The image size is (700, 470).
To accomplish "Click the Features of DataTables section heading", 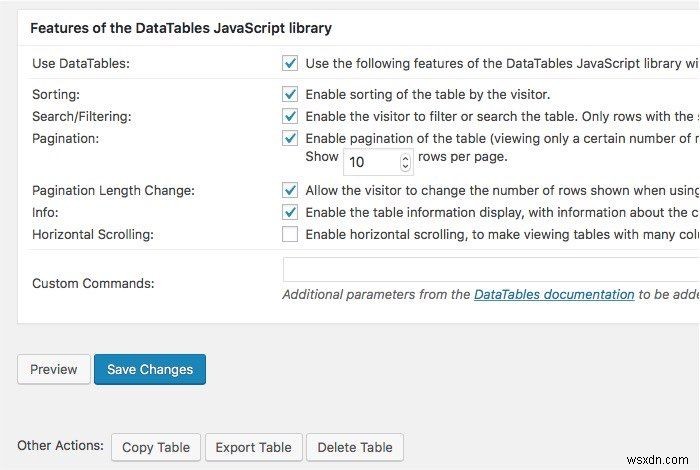I will [x=181, y=28].
